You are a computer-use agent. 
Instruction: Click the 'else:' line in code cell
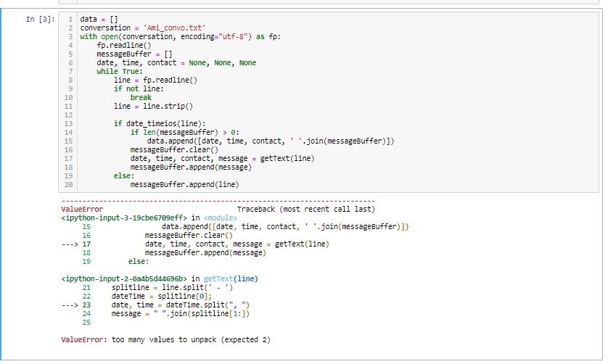(123, 176)
